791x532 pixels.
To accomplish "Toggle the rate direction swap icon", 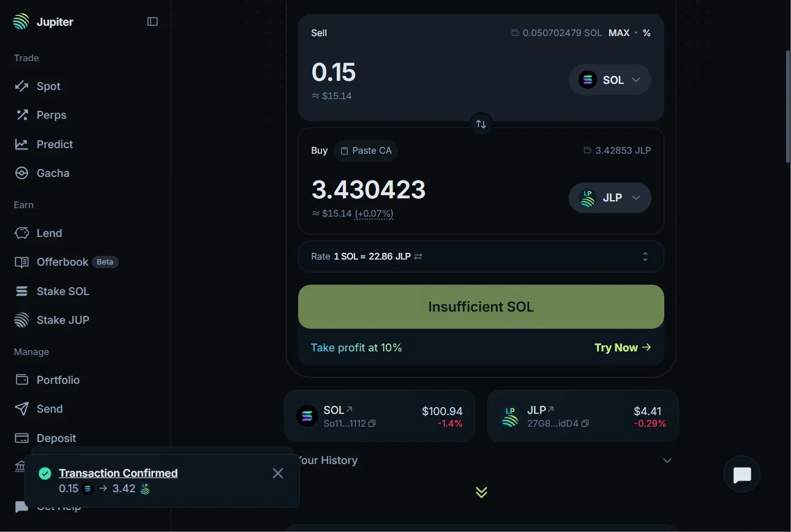I will (418, 257).
